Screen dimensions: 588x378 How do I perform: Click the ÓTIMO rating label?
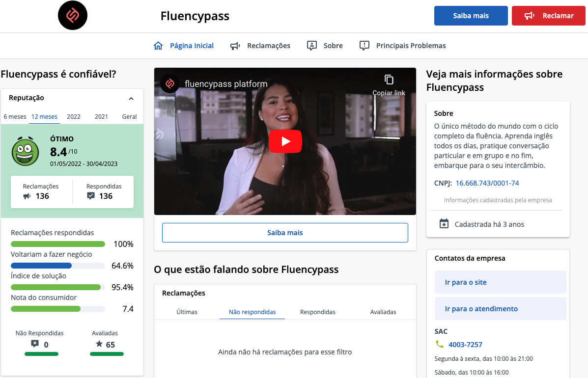(x=62, y=138)
